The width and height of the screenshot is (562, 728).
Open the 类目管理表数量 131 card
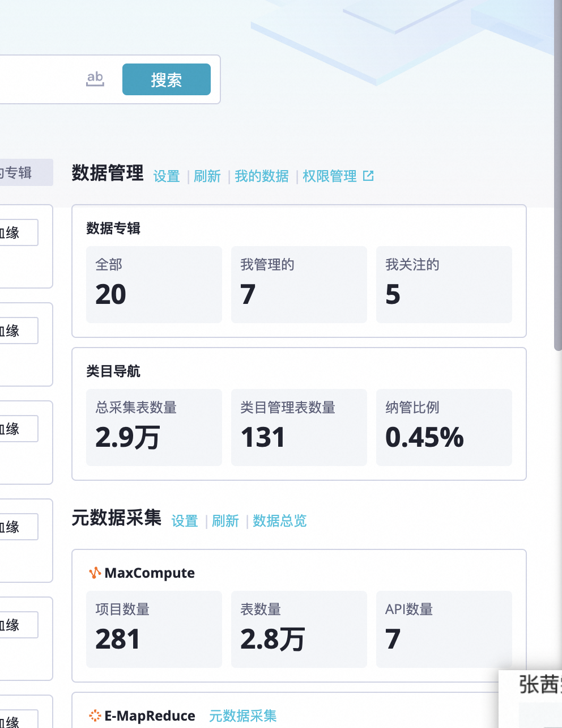coord(299,428)
